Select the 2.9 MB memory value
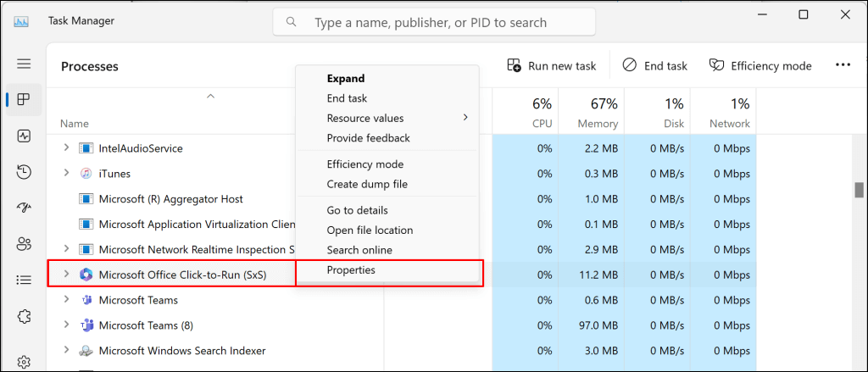Image resolution: width=868 pixels, height=372 pixels. coord(599,249)
